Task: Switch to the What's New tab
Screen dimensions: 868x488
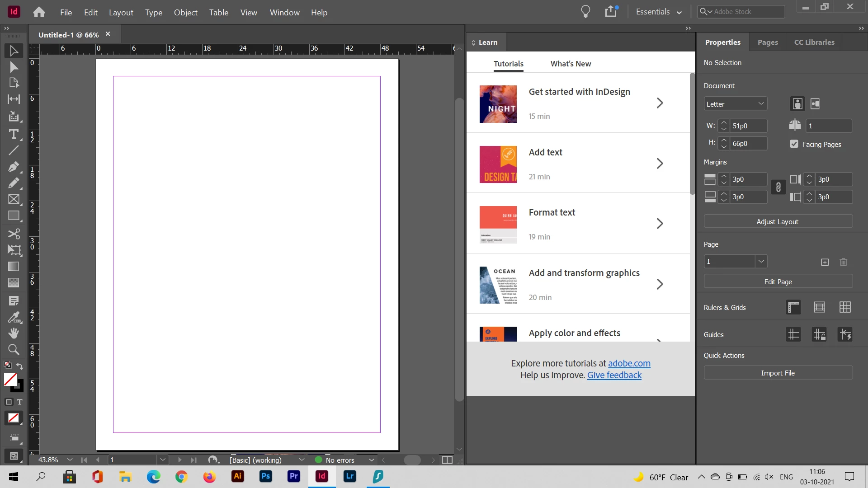Action: (x=571, y=64)
